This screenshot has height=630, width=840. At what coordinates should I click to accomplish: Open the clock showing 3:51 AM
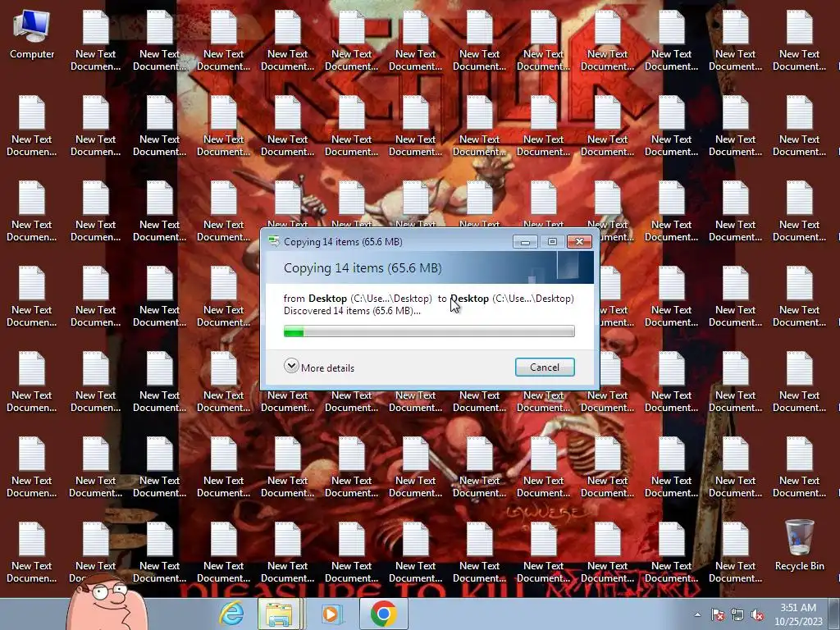(x=798, y=614)
